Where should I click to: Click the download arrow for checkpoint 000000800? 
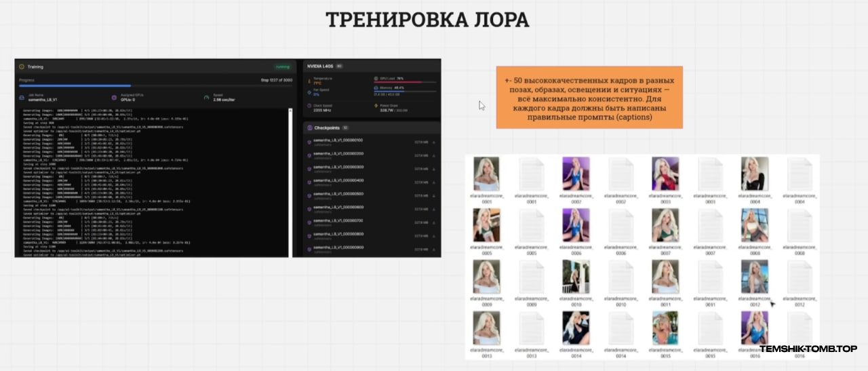(433, 235)
